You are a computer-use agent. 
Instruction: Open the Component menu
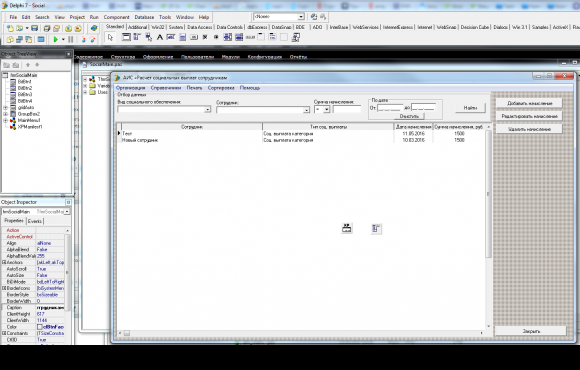[x=117, y=17]
